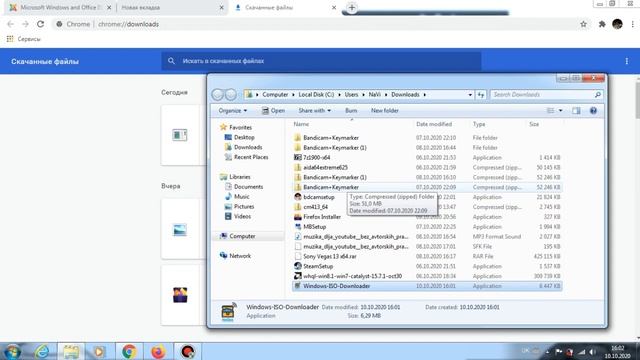Select Network in navigation pane

click(x=235, y=256)
